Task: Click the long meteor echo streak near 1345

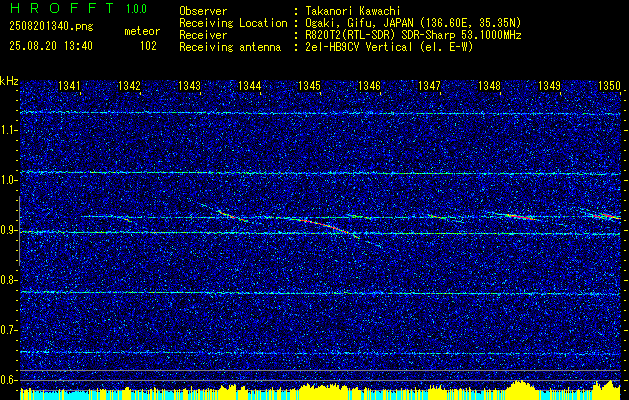Action: pos(326,227)
